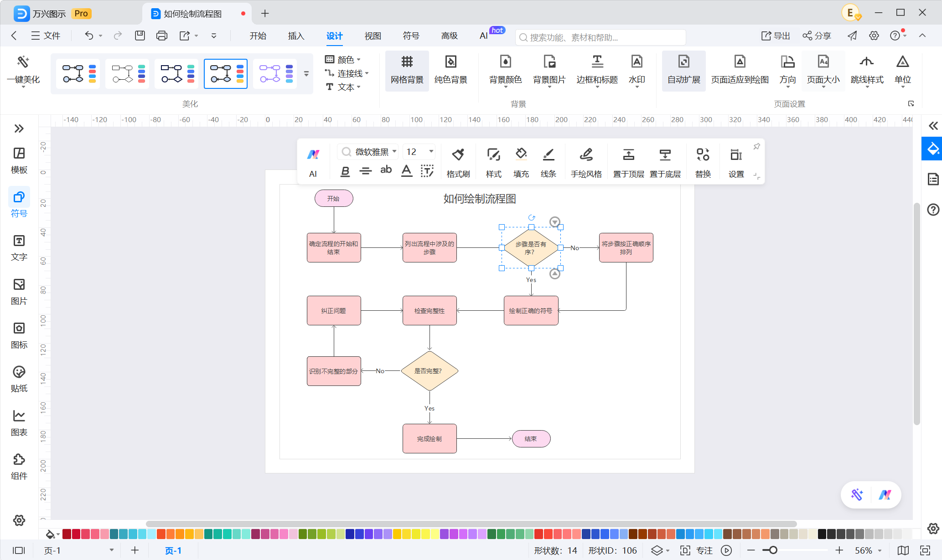The image size is (942, 560).
Task: Open the Advanced (高级) ribbon tab
Action: coord(449,36)
